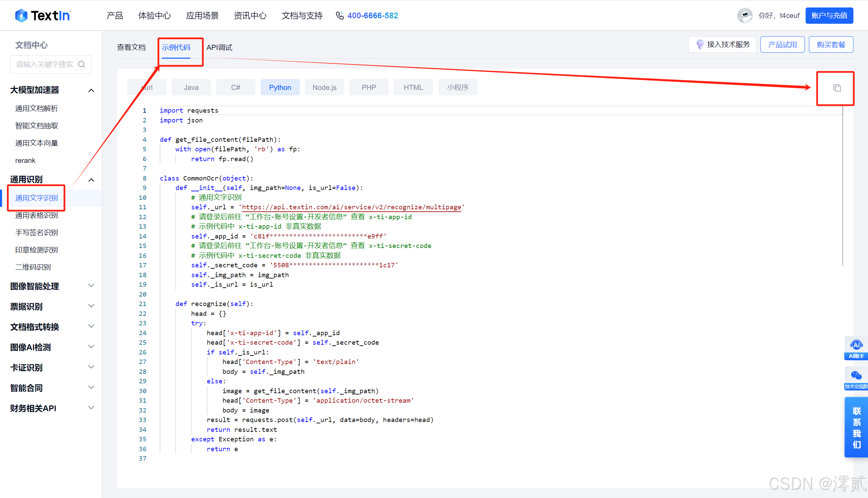Expand the 票据识别 section
The width and height of the screenshot is (868, 498).
(91, 306)
